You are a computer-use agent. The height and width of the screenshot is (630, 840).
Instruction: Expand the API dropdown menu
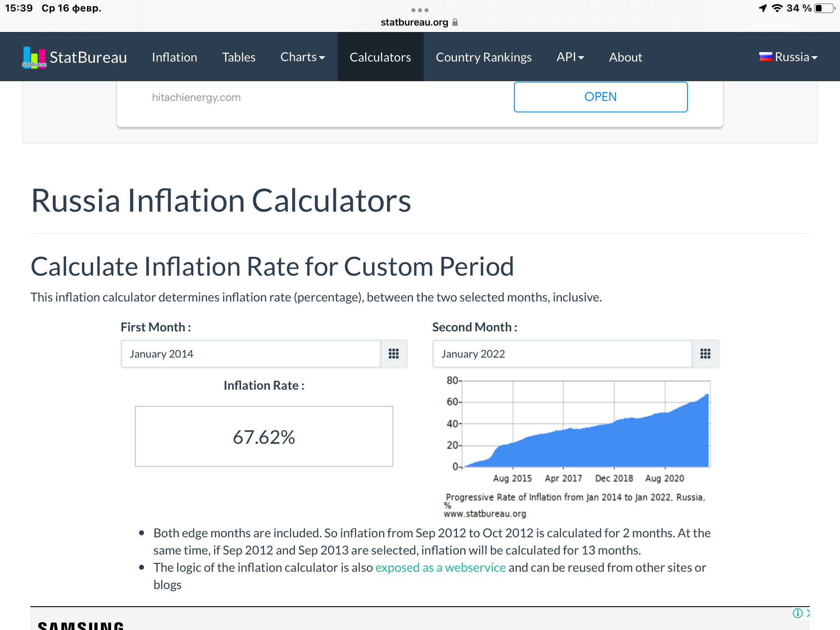point(570,57)
